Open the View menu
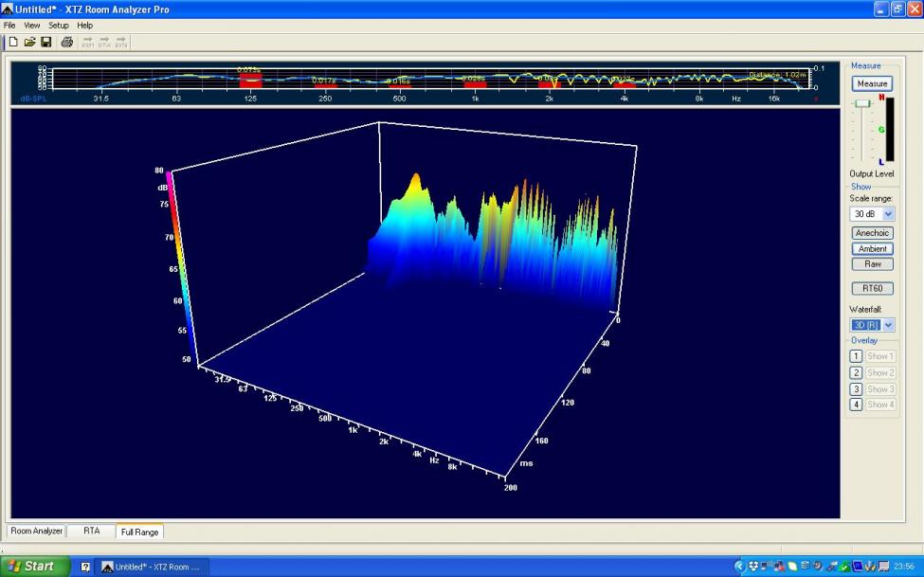 point(32,26)
